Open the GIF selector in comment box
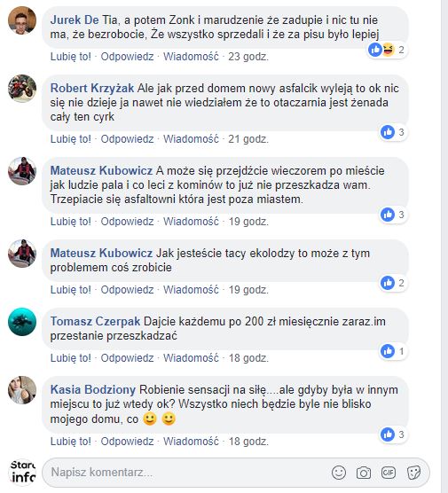 click(x=389, y=473)
